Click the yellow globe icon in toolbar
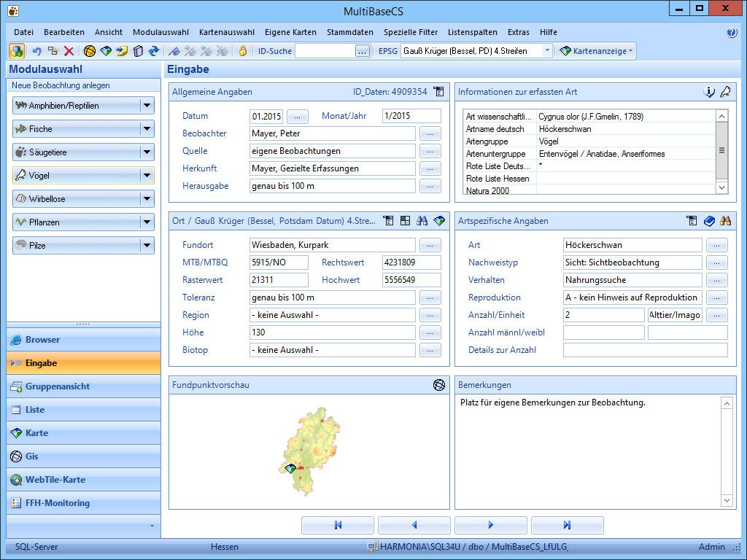Viewport: 747px width, 560px height. coord(90,51)
